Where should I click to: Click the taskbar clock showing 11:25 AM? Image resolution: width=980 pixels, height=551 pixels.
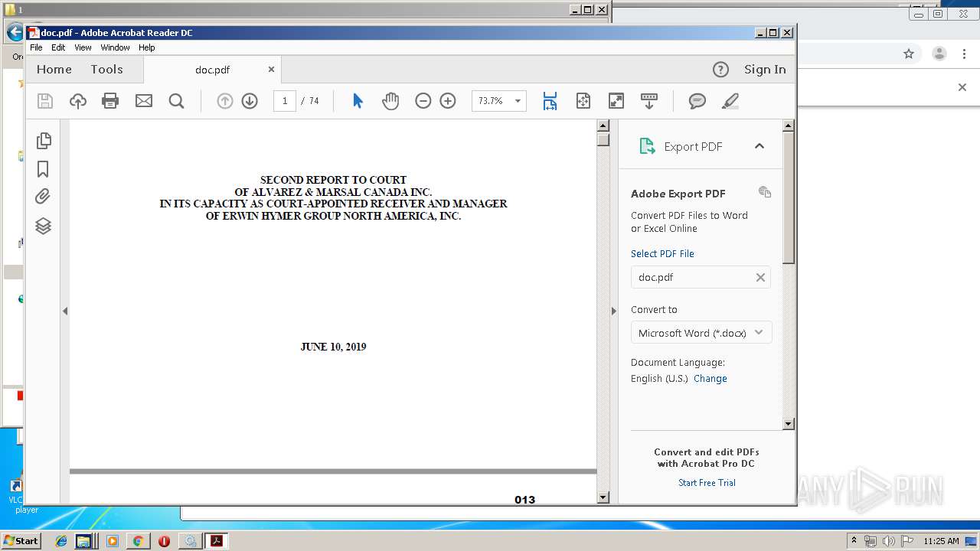(x=941, y=541)
